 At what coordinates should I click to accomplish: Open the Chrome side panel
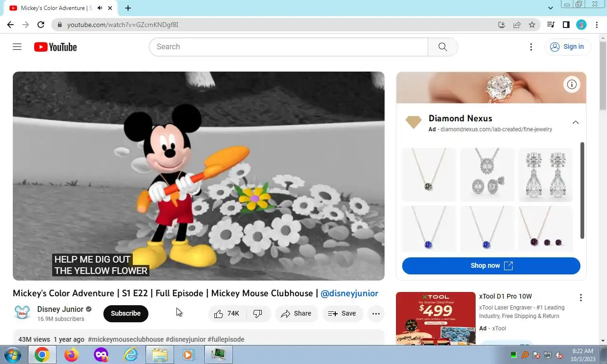pos(566,25)
